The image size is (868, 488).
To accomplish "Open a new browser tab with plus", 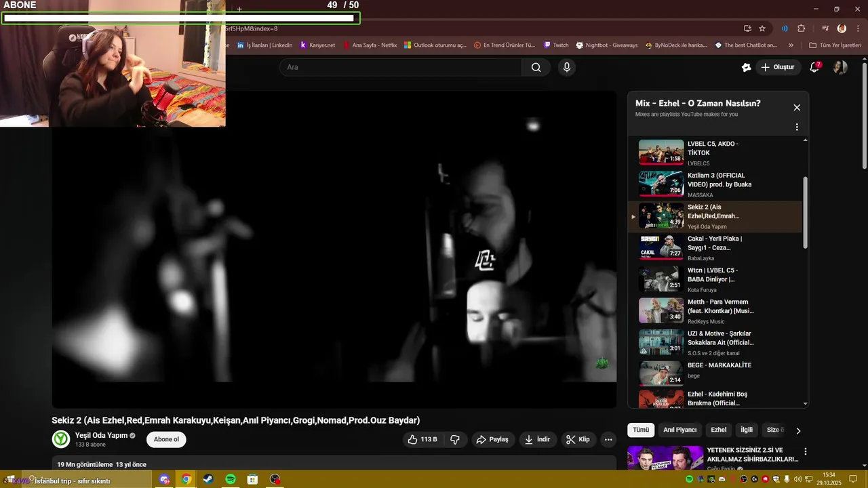I will click(239, 9).
